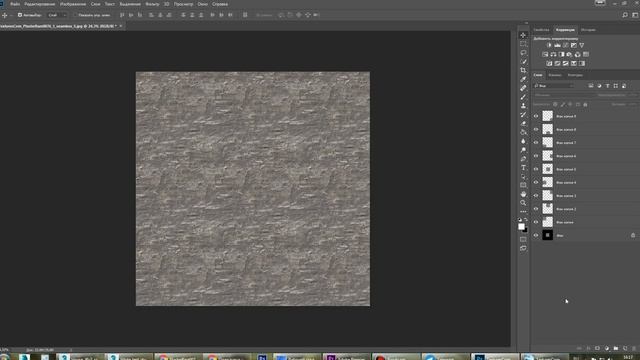
Task: Hide the Фон копия 8 layer
Action: (536, 129)
